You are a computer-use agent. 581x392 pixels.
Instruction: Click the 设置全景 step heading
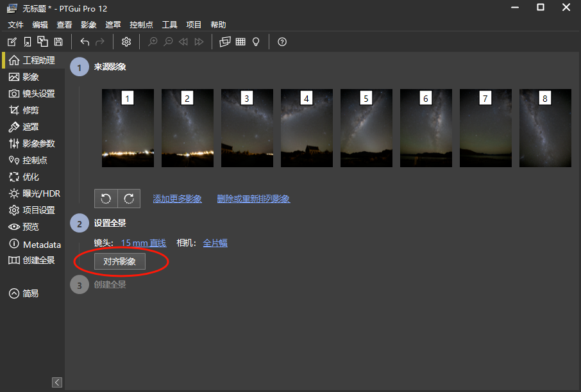click(110, 223)
